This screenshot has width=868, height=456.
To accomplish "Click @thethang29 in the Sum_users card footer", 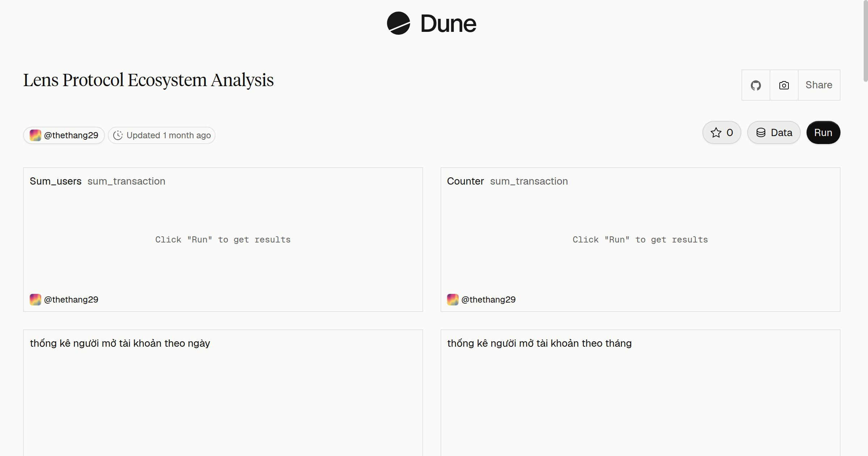I will coord(71,300).
